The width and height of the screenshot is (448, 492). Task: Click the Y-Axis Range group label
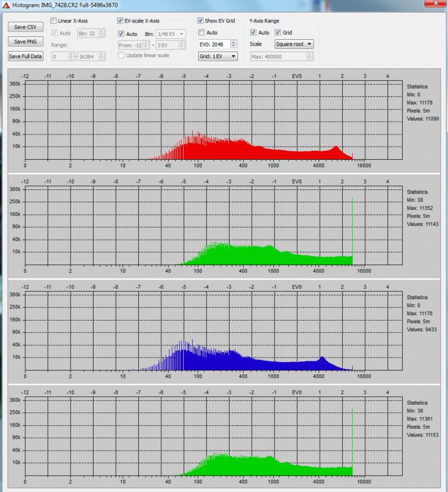click(264, 21)
